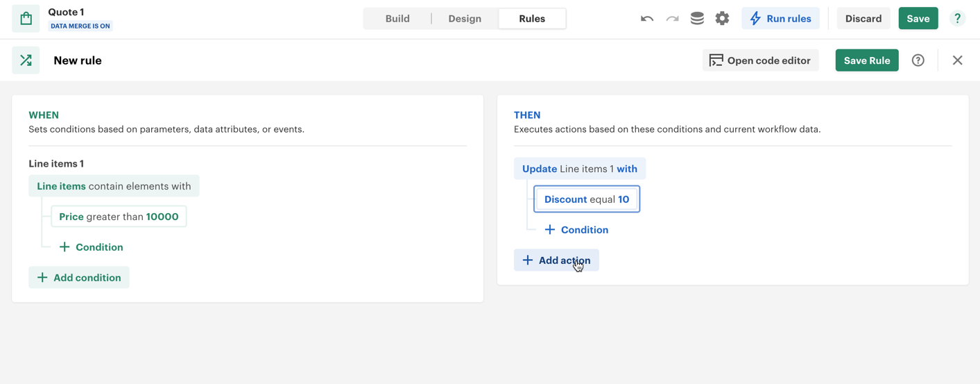980x384 pixels.
Task: Open the data sources database icon
Action: click(x=697, y=19)
